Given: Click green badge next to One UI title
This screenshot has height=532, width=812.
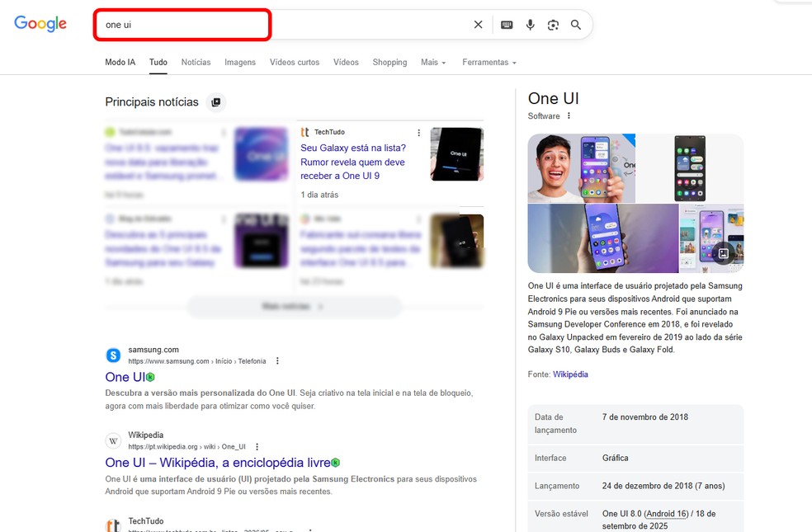Looking at the screenshot, I should tap(150, 377).
